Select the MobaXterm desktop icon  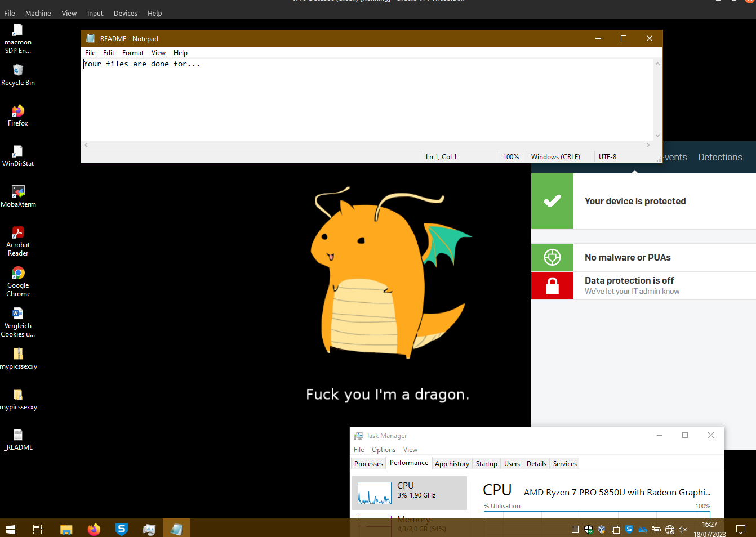pos(18,196)
